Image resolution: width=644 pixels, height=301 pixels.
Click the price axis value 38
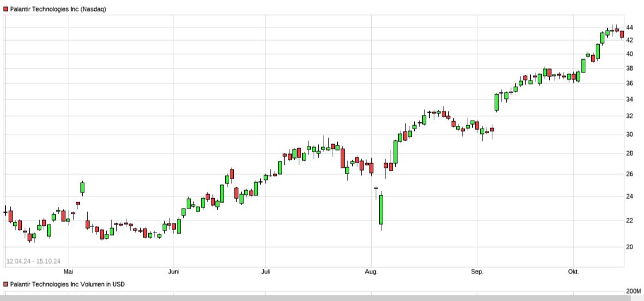click(x=629, y=68)
